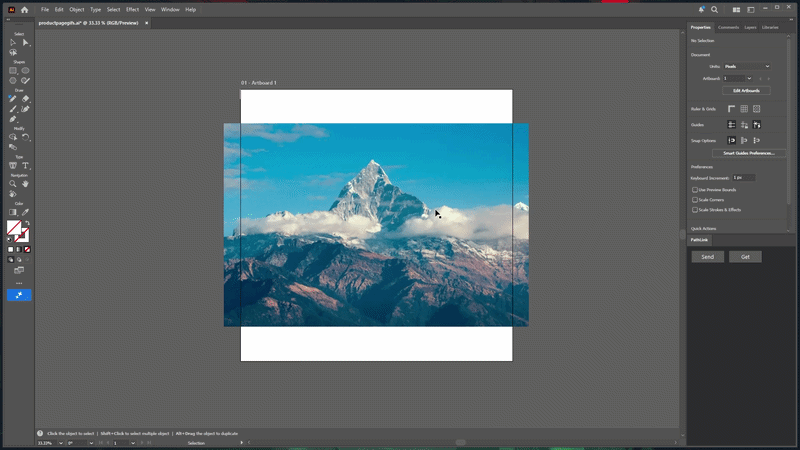This screenshot has width=800, height=450.
Task: Click the Edit Artboards button
Action: 746,90
